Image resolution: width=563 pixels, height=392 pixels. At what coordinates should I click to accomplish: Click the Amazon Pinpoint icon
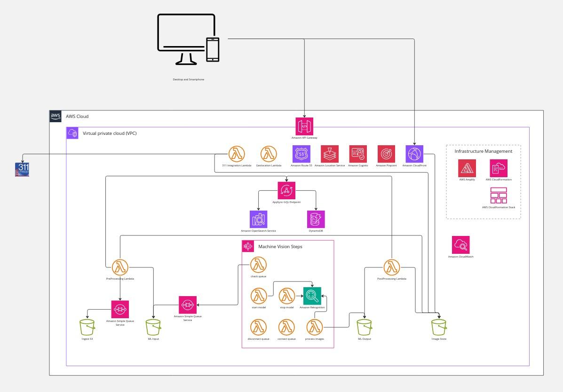pos(386,154)
